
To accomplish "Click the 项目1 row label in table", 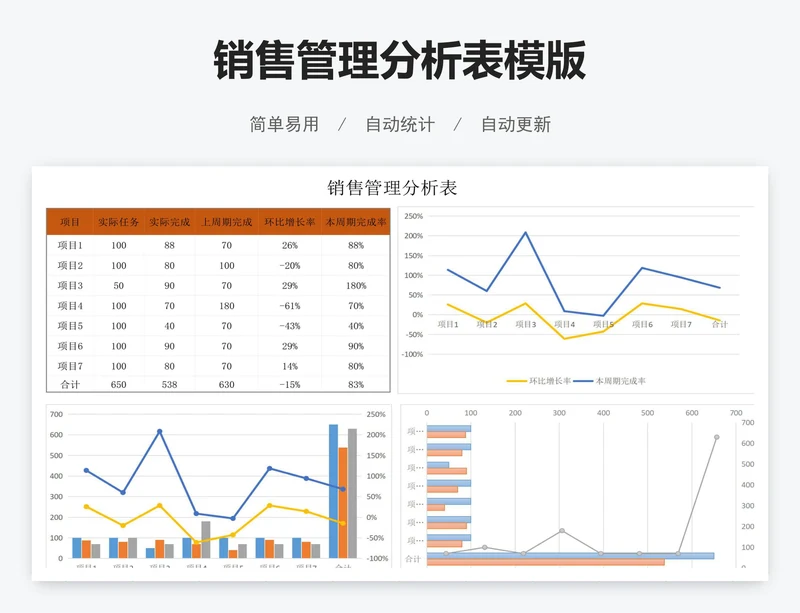I will coord(70,246).
